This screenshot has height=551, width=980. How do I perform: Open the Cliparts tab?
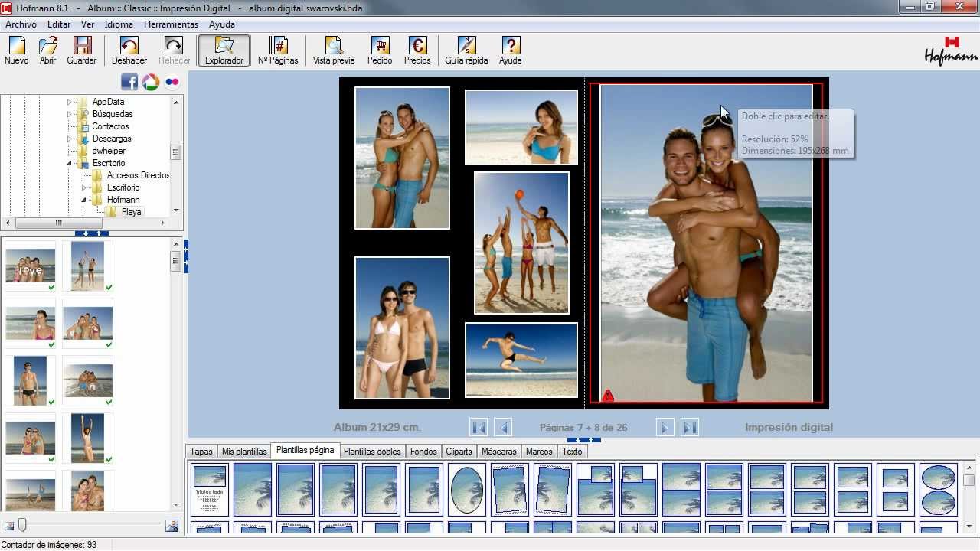click(x=459, y=452)
